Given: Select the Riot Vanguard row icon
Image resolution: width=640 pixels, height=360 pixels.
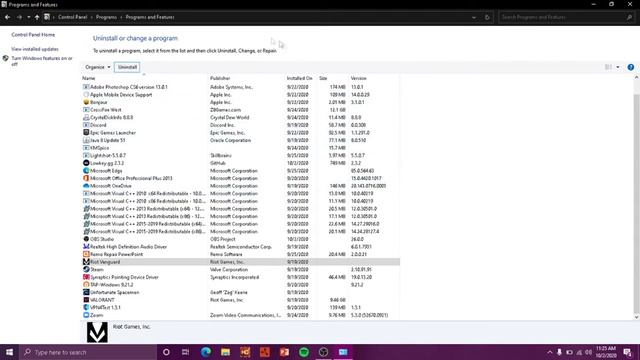Looking at the screenshot, I should (86, 262).
